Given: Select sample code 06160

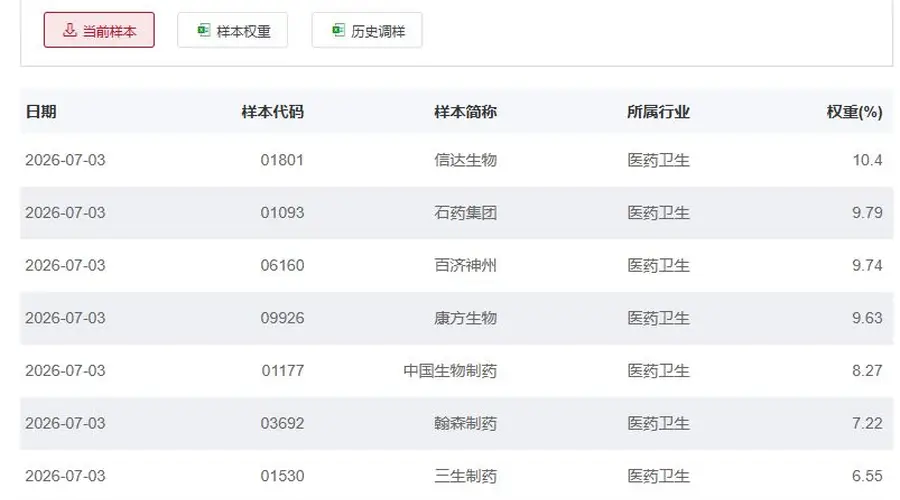Looking at the screenshot, I should tap(282, 265).
